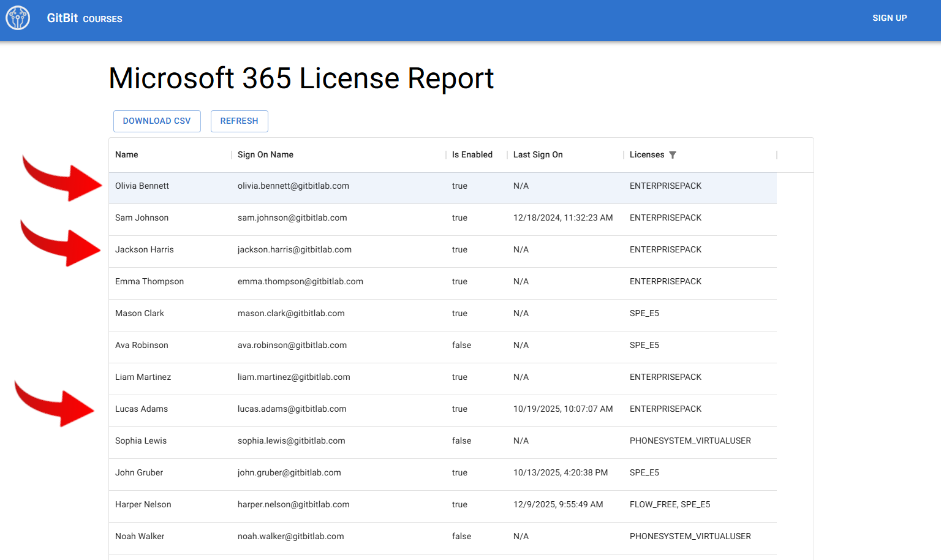Screen dimensions: 941x560
Task: Click the Is Enabled column header
Action: pos(472,154)
